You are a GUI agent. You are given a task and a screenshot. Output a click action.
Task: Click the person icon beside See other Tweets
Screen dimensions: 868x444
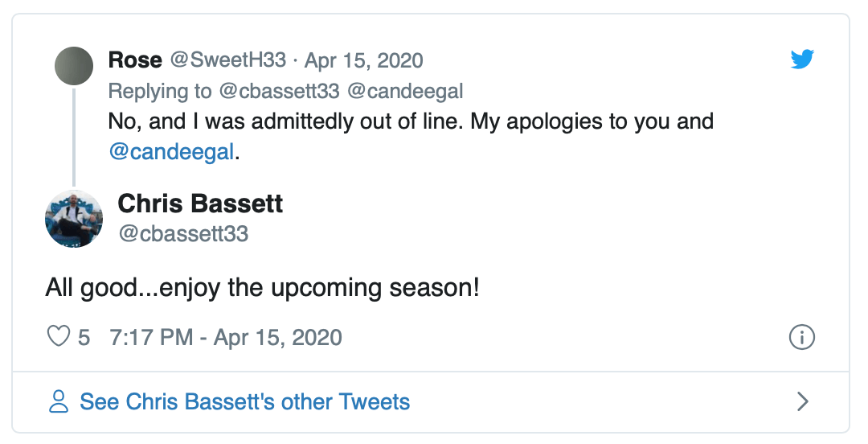(x=59, y=401)
